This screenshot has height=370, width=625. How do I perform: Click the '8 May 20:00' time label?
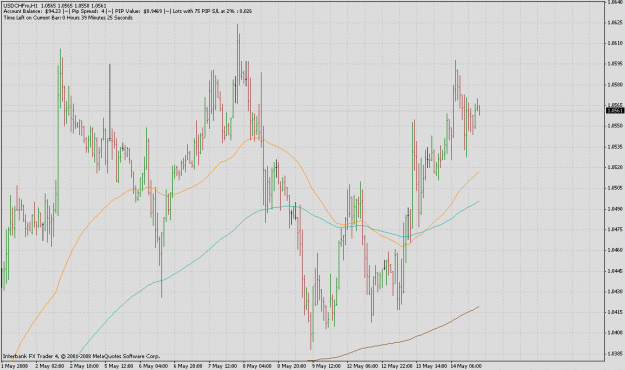click(x=292, y=366)
